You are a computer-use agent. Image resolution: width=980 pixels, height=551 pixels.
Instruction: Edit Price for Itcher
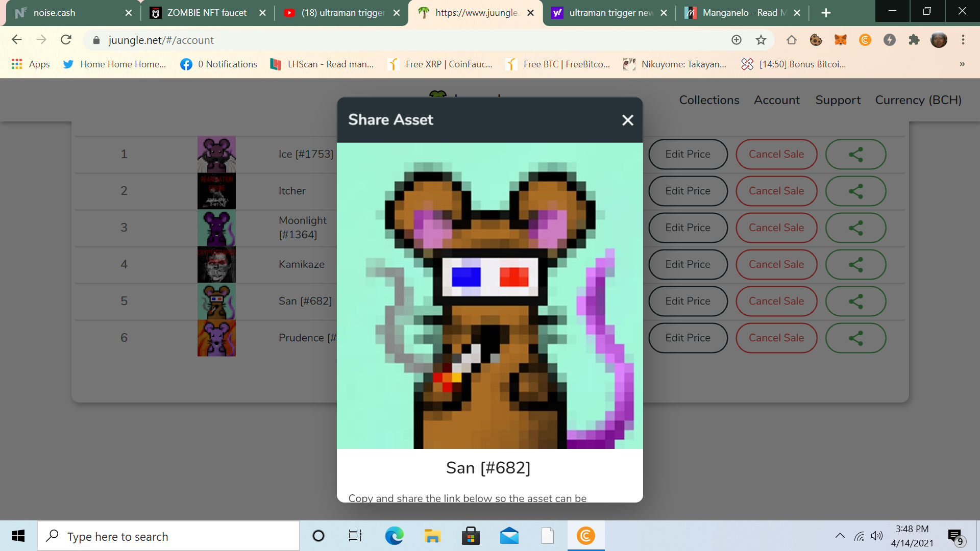click(x=688, y=191)
